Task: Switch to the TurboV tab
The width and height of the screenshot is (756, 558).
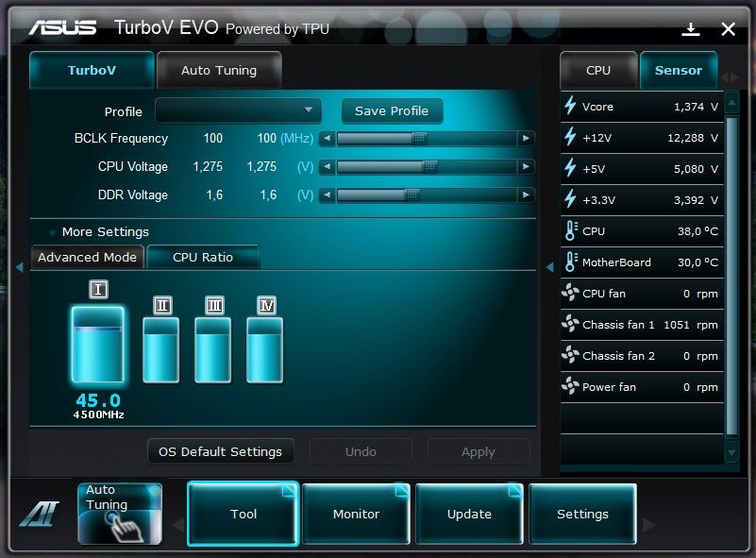Action: [x=92, y=71]
